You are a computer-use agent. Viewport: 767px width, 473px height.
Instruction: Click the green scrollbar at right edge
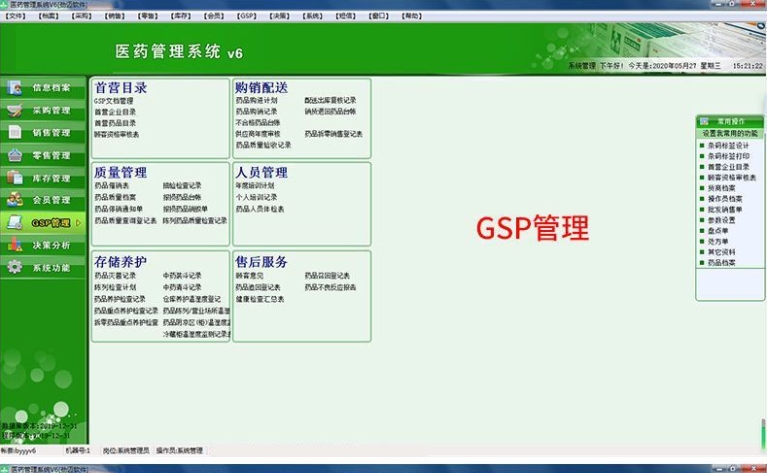click(x=764, y=433)
